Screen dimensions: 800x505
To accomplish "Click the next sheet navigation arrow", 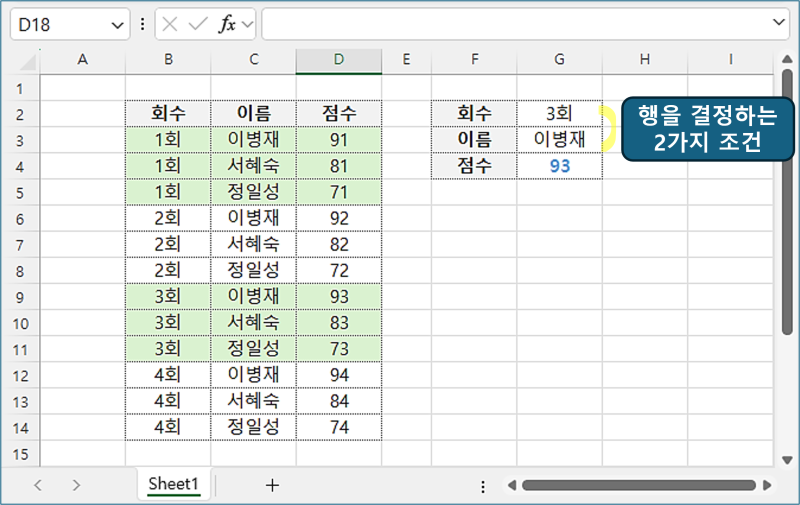I will click(x=76, y=485).
